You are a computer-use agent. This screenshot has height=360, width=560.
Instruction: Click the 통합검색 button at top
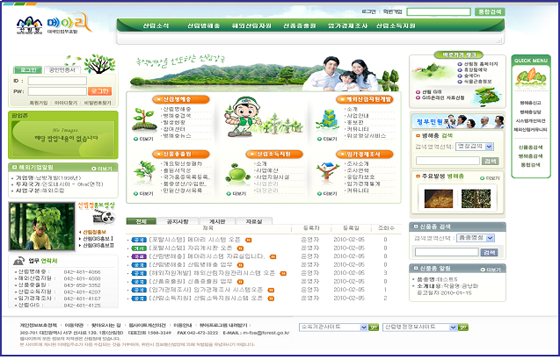tap(490, 12)
